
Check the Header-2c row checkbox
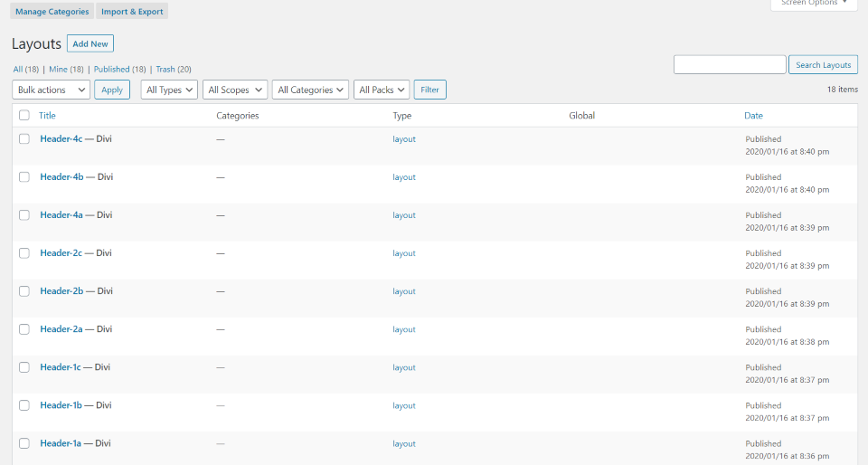click(x=24, y=253)
